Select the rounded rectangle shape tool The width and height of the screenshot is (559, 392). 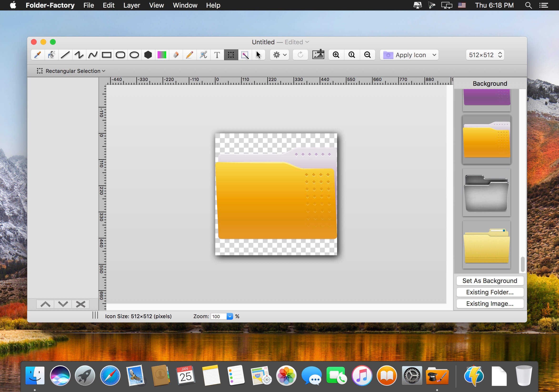[x=120, y=55]
